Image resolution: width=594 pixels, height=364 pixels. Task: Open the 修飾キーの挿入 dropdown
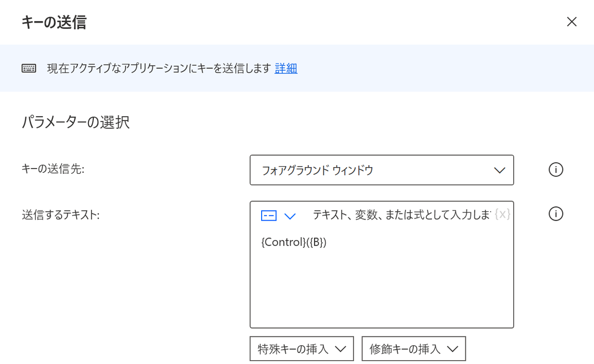414,349
